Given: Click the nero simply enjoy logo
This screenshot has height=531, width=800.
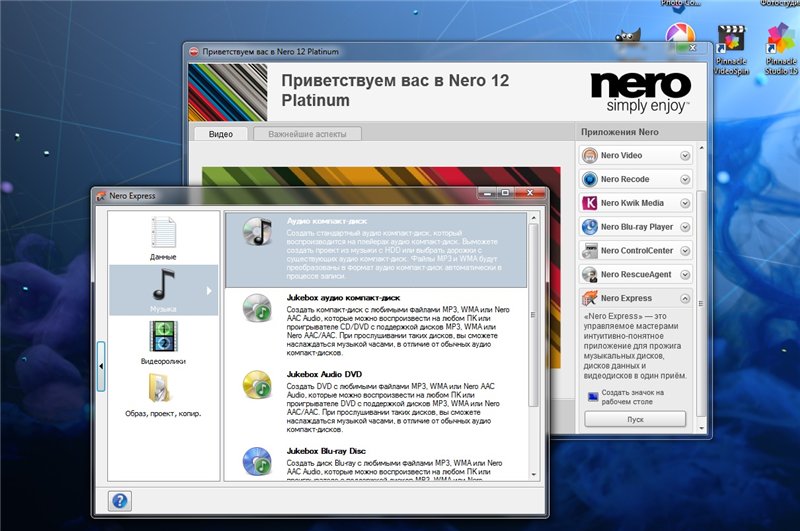Looking at the screenshot, I should (641, 92).
